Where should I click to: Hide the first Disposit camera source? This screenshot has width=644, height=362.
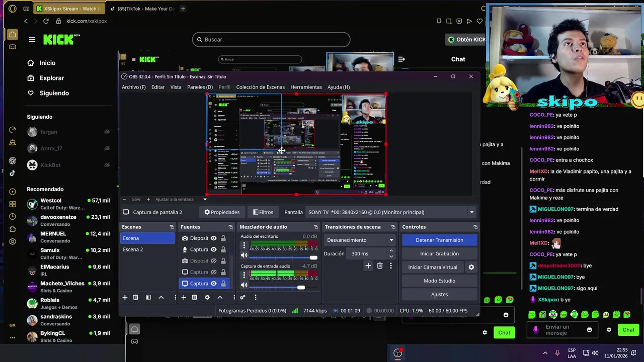(x=213, y=238)
